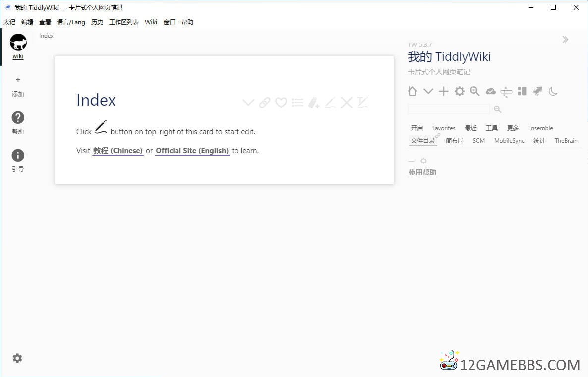Toggle dark mode moon icon
The image size is (588, 377).
coord(553,91)
